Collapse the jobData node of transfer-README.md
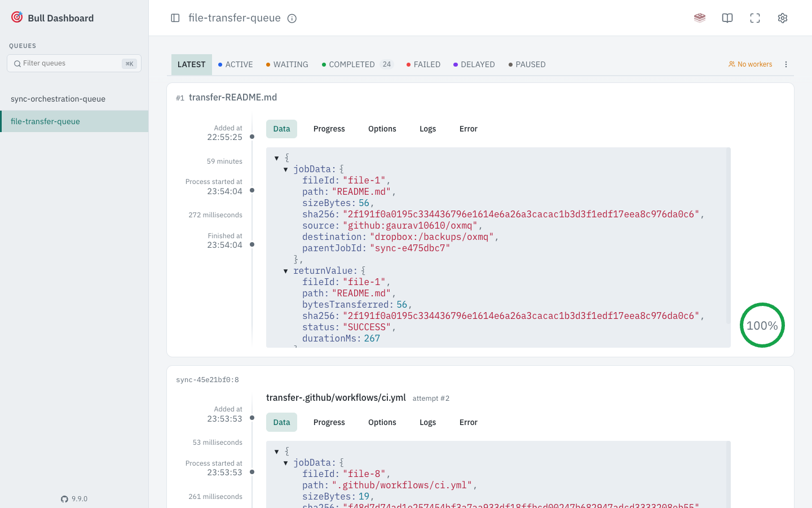Viewport: 812px width, 508px height. tap(286, 169)
